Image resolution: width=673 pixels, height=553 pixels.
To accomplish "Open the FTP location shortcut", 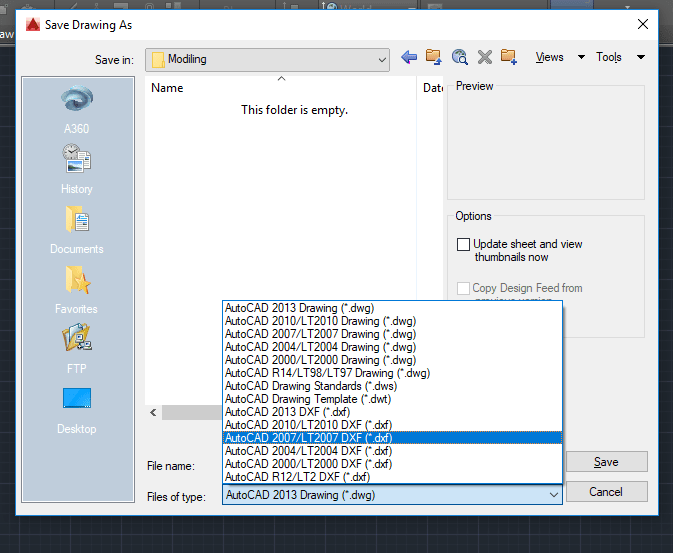I will [77, 349].
